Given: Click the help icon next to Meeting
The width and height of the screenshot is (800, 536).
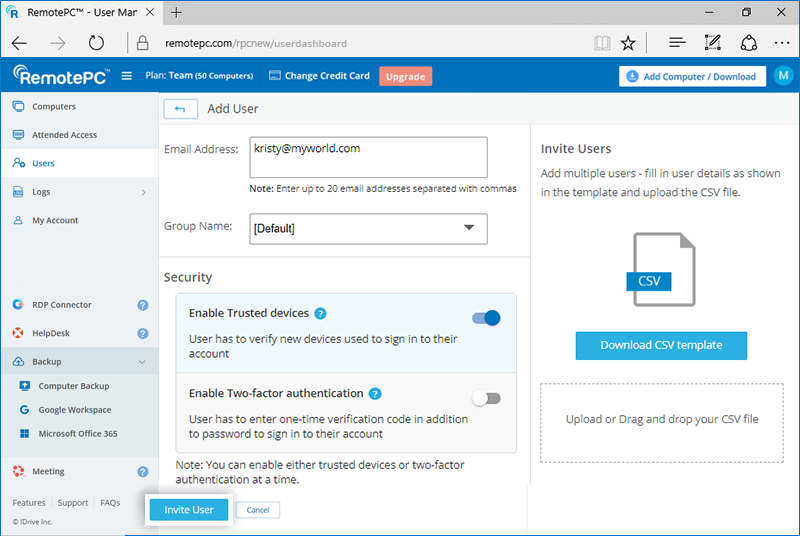Looking at the screenshot, I should (142, 471).
